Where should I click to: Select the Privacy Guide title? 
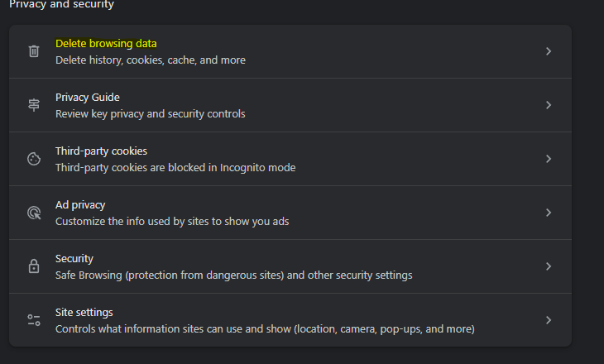(88, 98)
